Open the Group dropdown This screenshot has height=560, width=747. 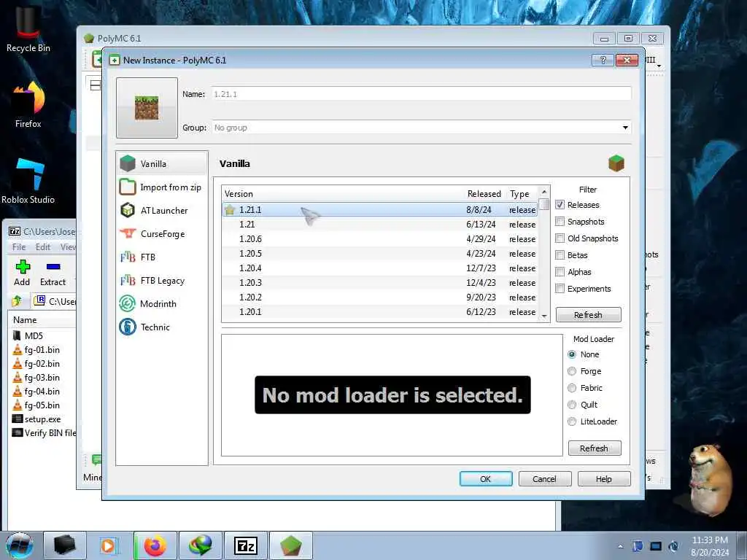point(625,128)
